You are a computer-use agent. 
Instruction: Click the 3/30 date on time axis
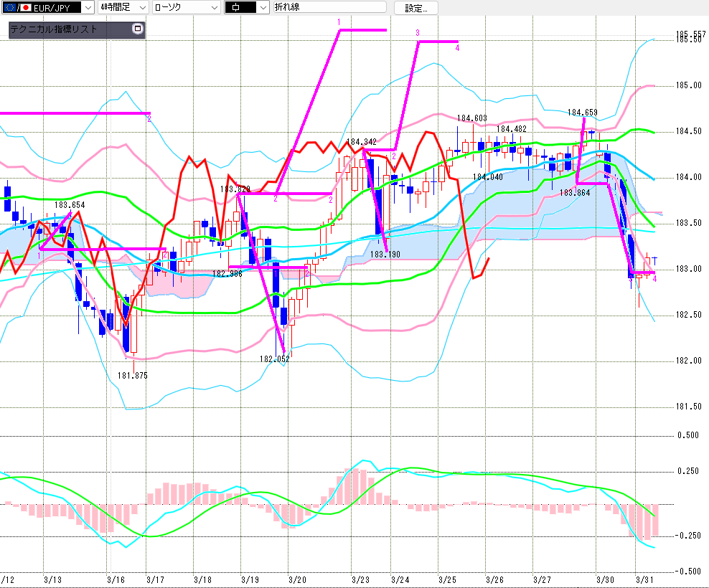pos(606,579)
